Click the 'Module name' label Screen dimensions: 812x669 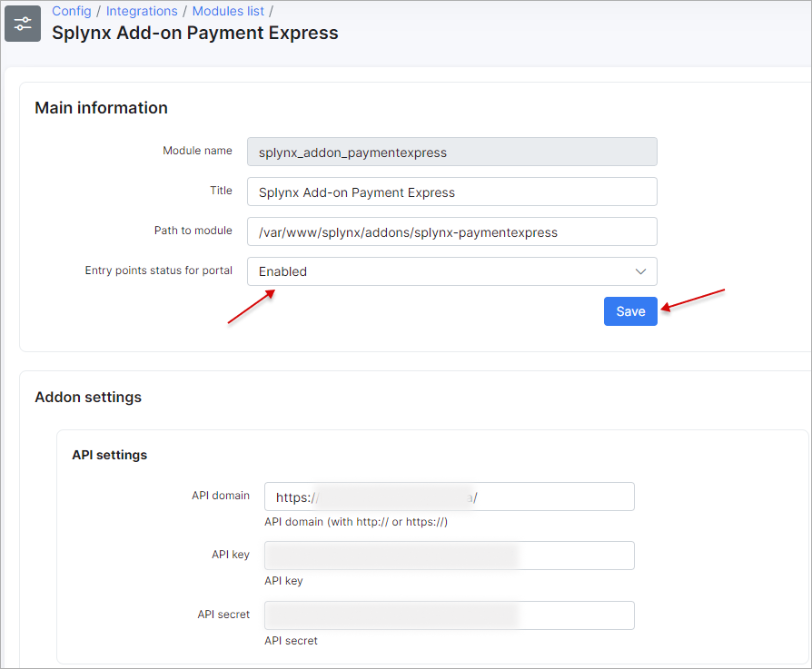click(197, 151)
